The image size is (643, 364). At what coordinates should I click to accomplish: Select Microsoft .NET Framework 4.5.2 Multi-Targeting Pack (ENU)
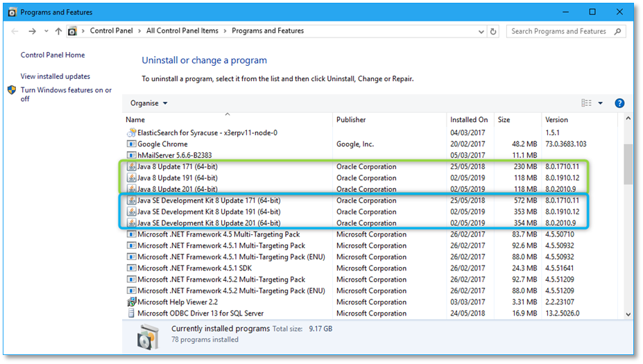coord(231,291)
